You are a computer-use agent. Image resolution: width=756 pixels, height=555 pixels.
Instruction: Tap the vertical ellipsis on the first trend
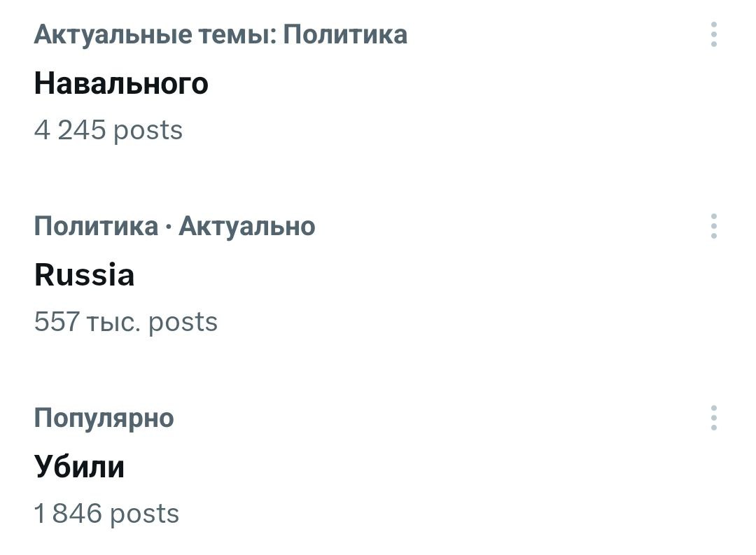[713, 34]
